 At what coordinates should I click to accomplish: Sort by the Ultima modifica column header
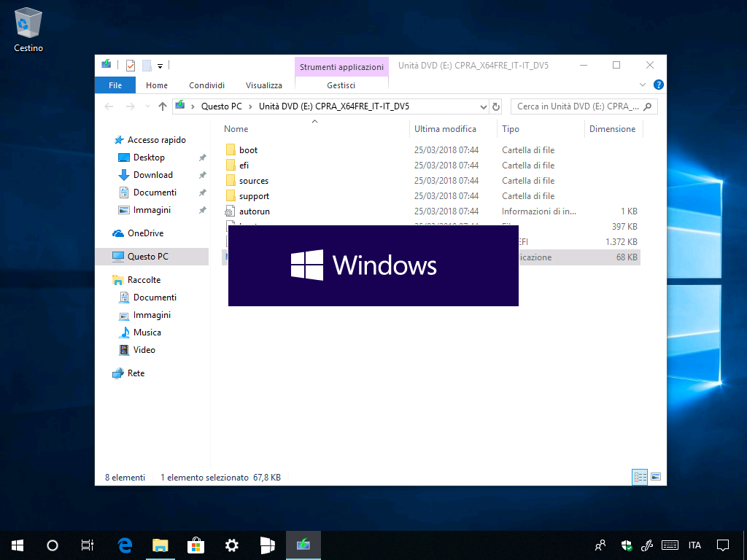coord(445,129)
